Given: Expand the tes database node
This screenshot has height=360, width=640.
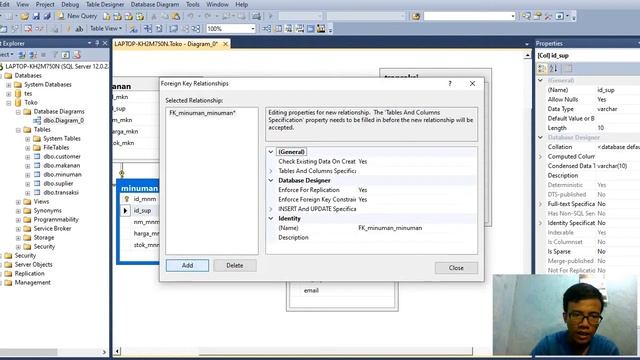Looking at the screenshot, I should click(9, 93).
